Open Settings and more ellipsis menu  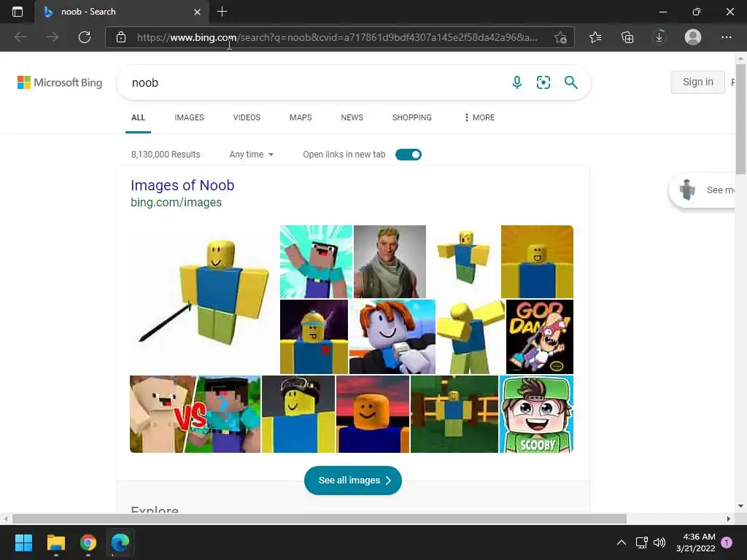[726, 37]
